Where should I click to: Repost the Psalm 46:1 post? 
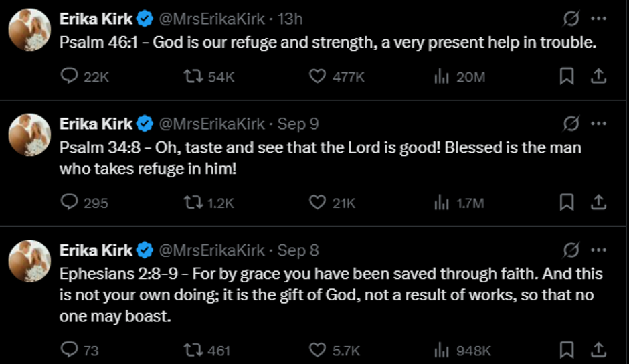click(x=193, y=77)
